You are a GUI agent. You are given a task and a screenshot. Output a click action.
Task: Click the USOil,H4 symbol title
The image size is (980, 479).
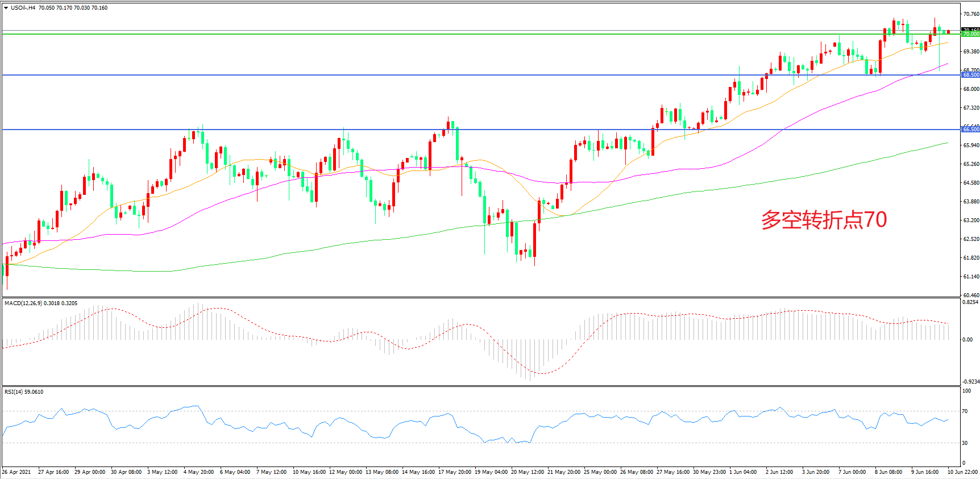23,8
